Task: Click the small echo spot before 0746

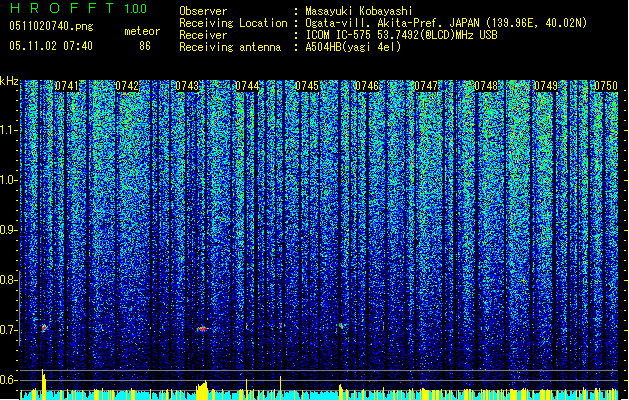Action: [341, 325]
